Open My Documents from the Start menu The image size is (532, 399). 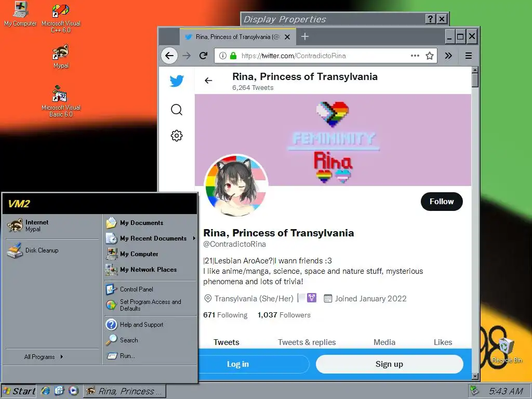tap(151, 222)
